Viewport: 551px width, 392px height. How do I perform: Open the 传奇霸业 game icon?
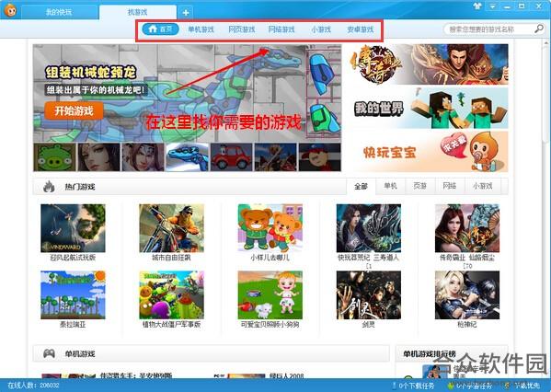tap(467, 228)
